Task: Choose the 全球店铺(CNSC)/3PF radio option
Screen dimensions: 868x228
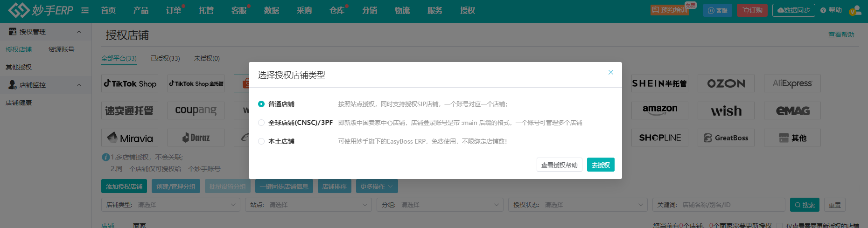Action: (261, 123)
